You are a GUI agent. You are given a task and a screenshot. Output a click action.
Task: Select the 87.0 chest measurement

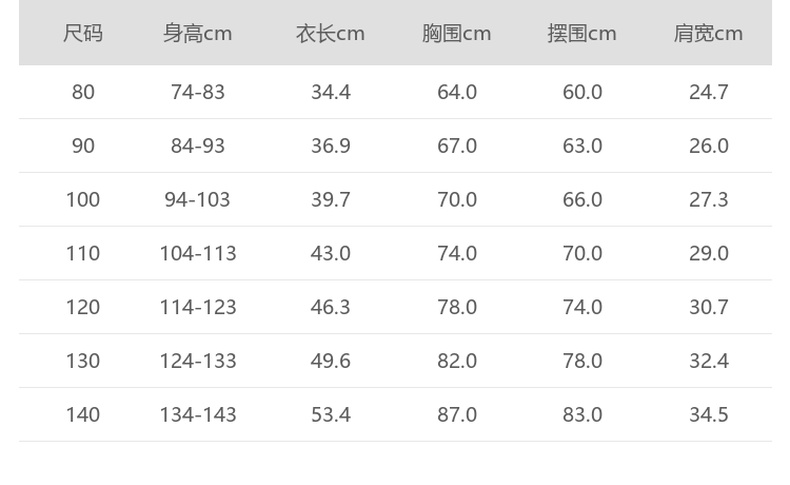point(456,414)
